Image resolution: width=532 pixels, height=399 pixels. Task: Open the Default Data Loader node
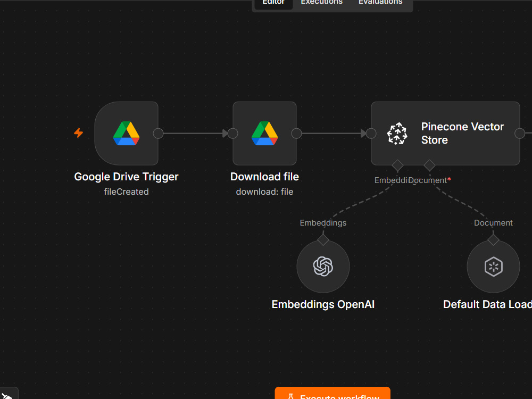tap(493, 267)
